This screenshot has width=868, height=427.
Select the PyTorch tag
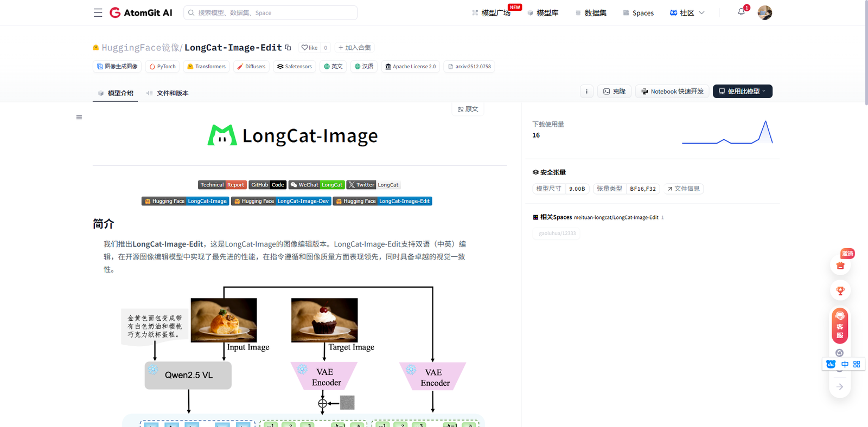tap(162, 67)
